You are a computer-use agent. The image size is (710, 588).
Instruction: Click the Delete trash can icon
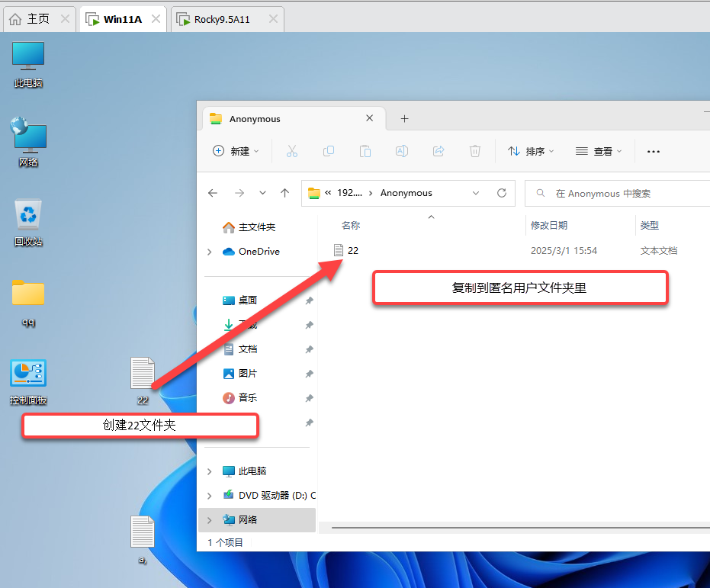click(x=475, y=151)
